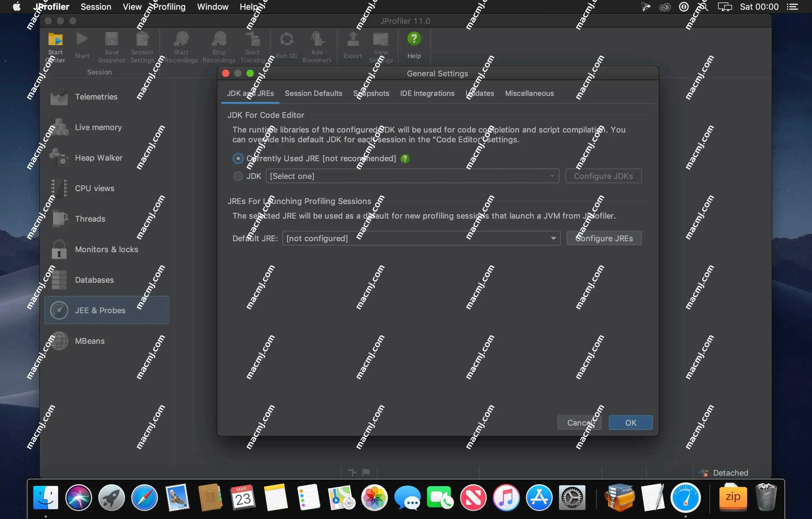
Task: Open the Session menu in the menu bar
Action: (96, 7)
